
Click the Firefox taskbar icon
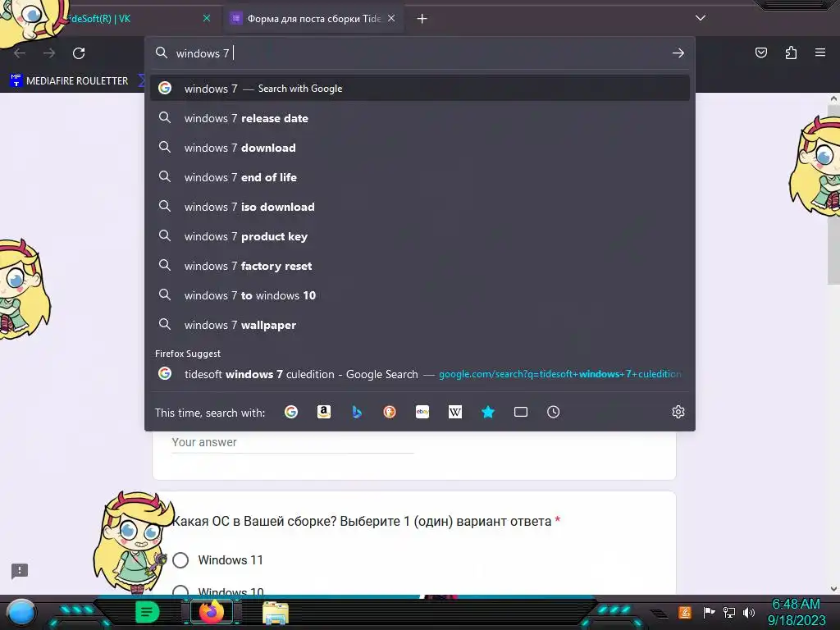pyautogui.click(x=212, y=612)
